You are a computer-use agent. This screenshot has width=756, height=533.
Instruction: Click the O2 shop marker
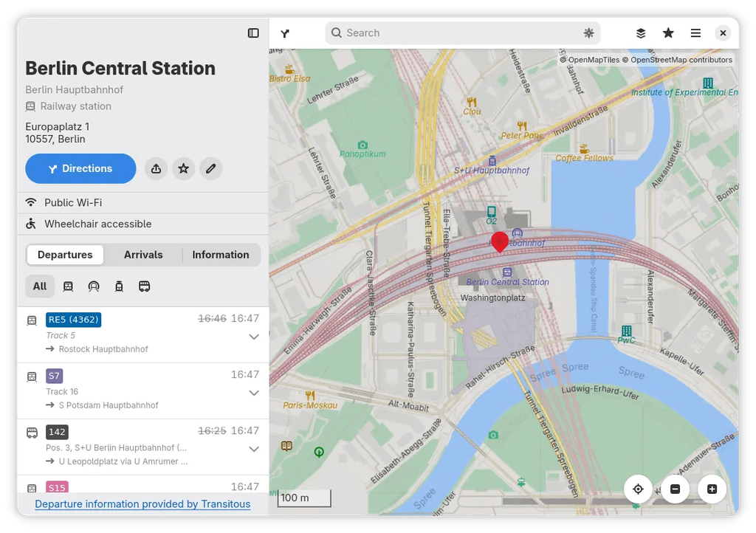(491, 212)
